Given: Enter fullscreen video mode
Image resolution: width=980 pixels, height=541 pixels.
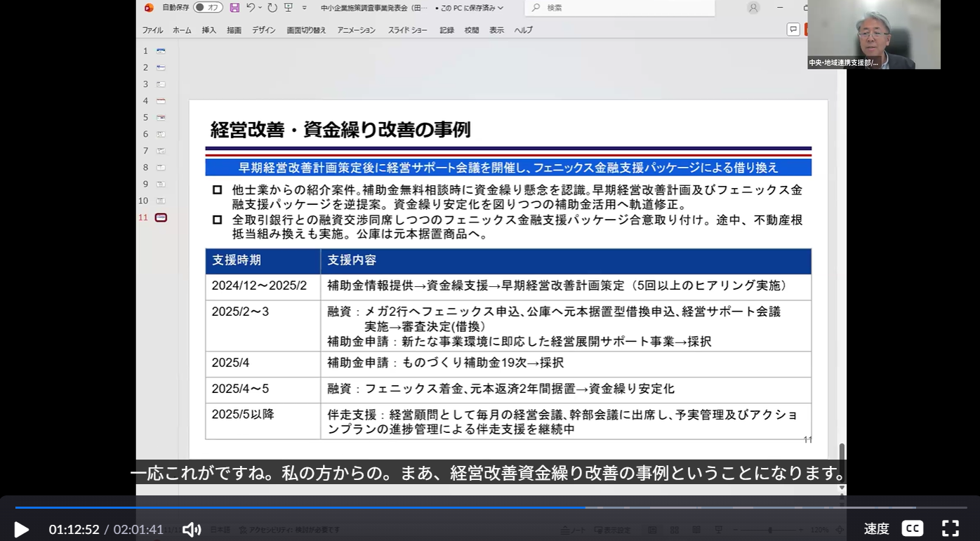Looking at the screenshot, I should click(950, 528).
